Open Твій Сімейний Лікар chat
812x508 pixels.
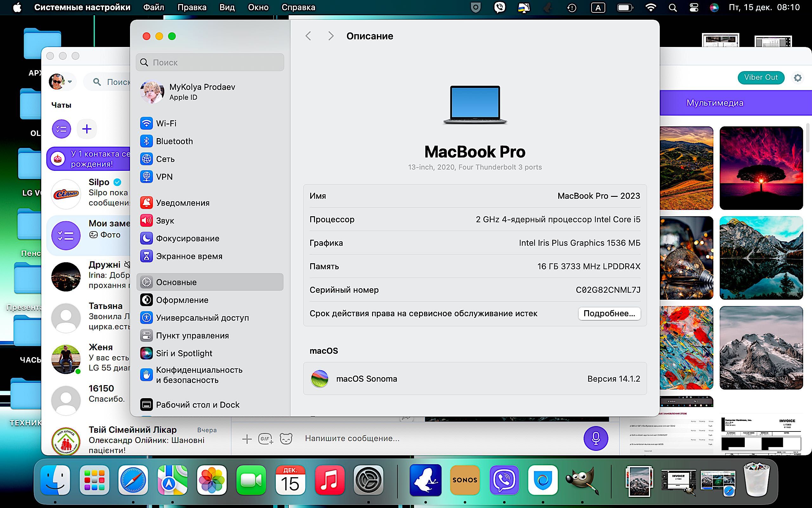click(136, 440)
